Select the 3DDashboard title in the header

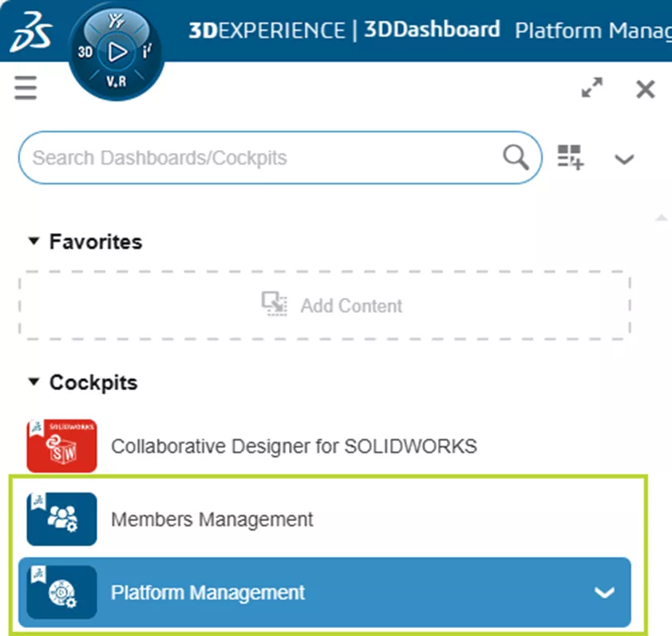click(x=432, y=30)
